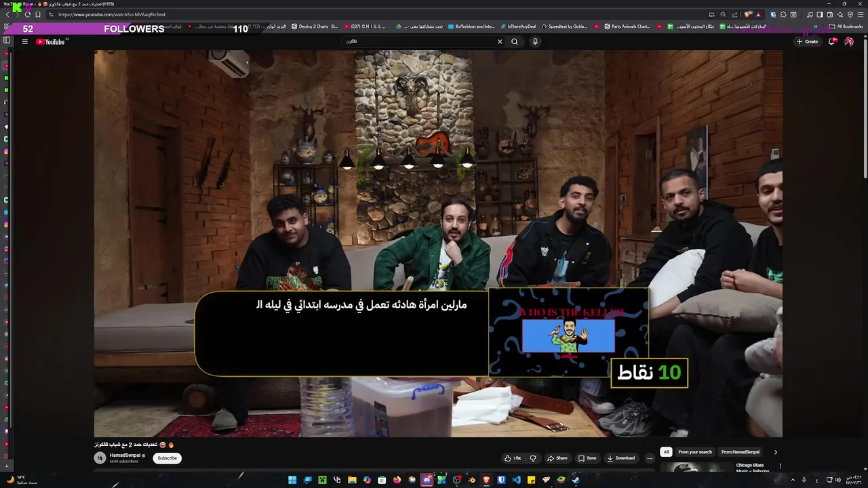Open Copilot from the taskbar

[367, 480]
